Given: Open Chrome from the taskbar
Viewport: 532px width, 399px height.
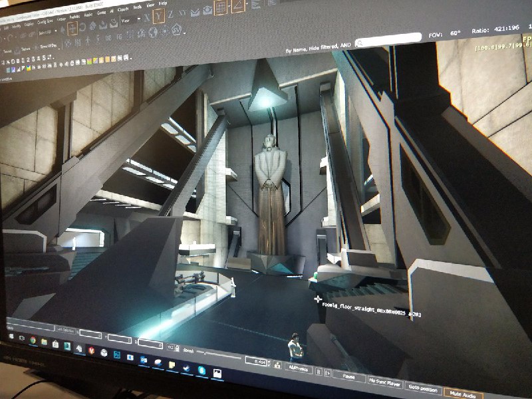Looking at the screenshot, I should pyautogui.click(x=33, y=340).
